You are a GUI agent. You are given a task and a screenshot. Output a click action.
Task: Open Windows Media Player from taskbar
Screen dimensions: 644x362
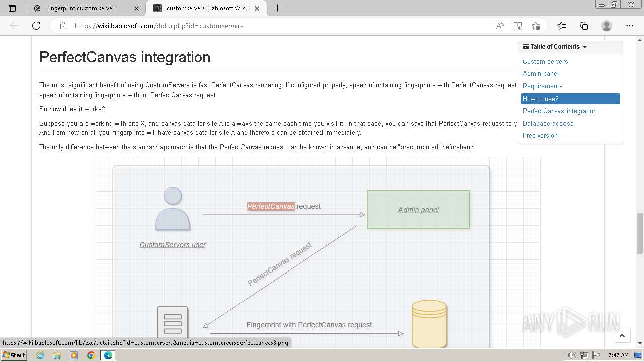74,355
